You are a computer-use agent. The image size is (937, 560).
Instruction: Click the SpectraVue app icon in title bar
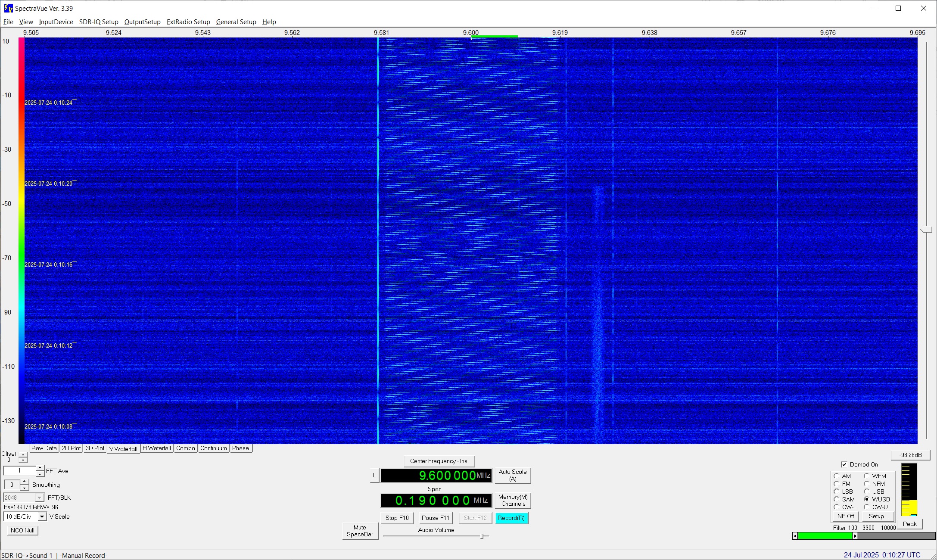(8, 8)
